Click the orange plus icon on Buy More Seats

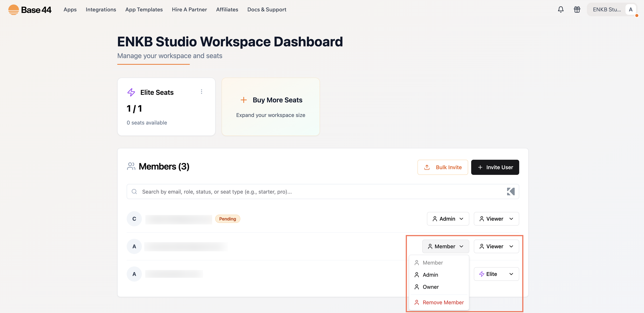coord(243,100)
